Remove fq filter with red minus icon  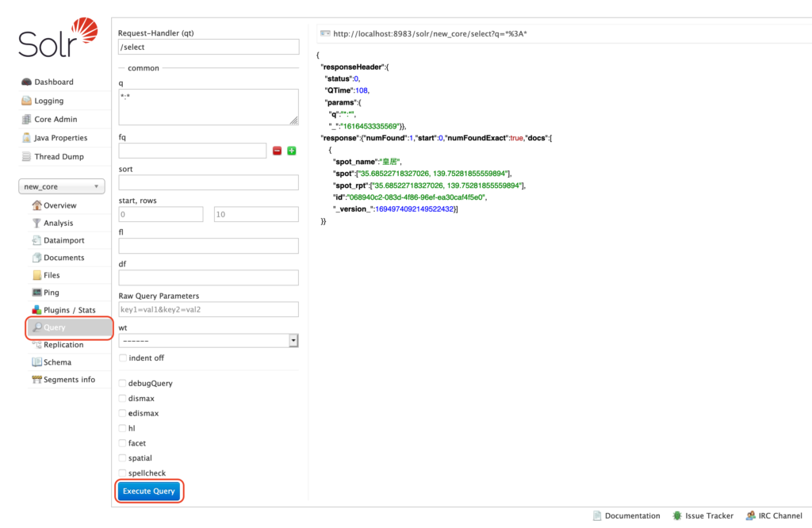277,151
